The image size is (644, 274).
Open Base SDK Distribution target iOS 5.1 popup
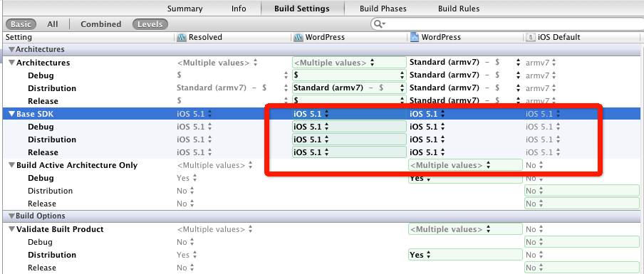348,139
